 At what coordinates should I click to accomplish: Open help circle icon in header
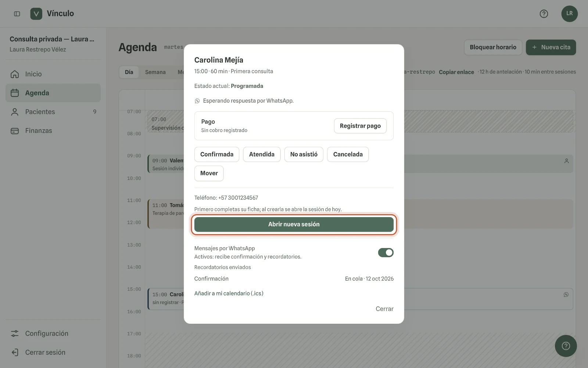coord(544,14)
